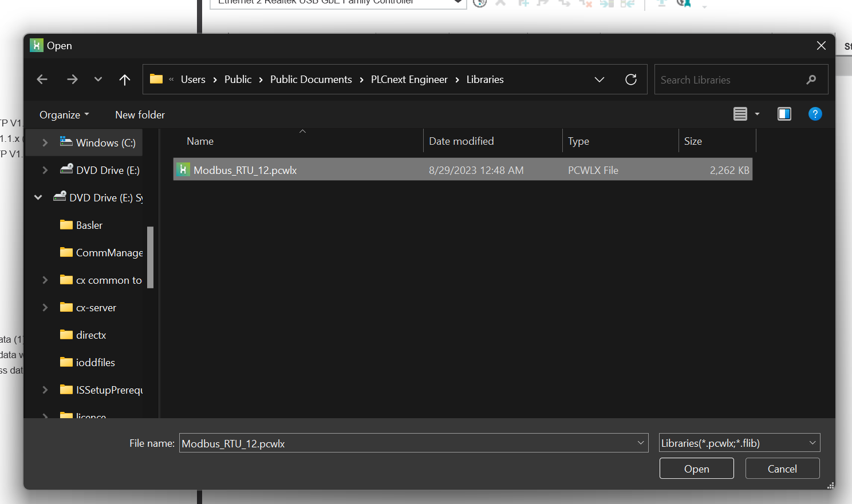Screen dimensions: 852x504
Task: Select the ioddfiles folder
Action: tap(95, 362)
